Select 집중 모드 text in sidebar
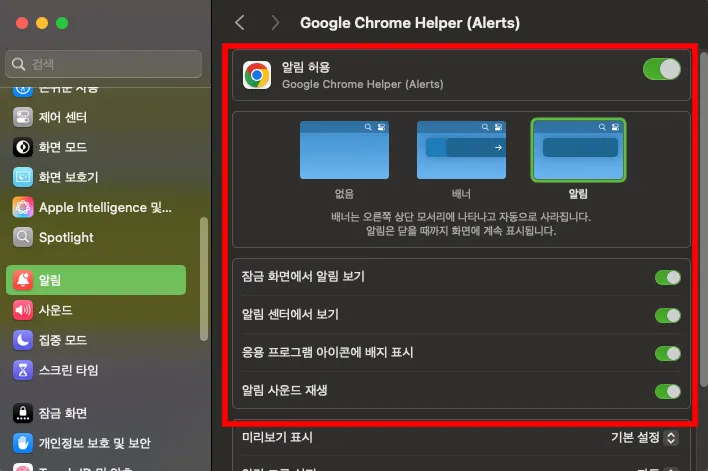Screen dimensions: 708x471 click(63, 340)
